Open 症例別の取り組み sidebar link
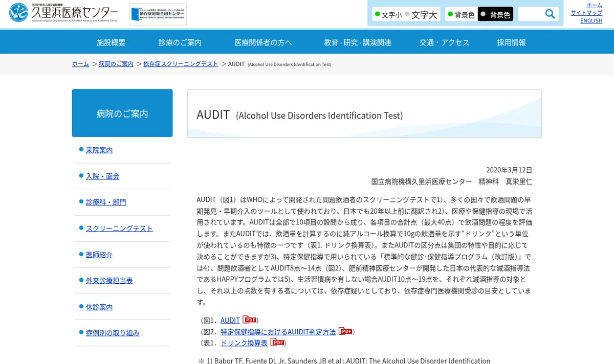The image size is (614, 364). pyautogui.click(x=113, y=333)
